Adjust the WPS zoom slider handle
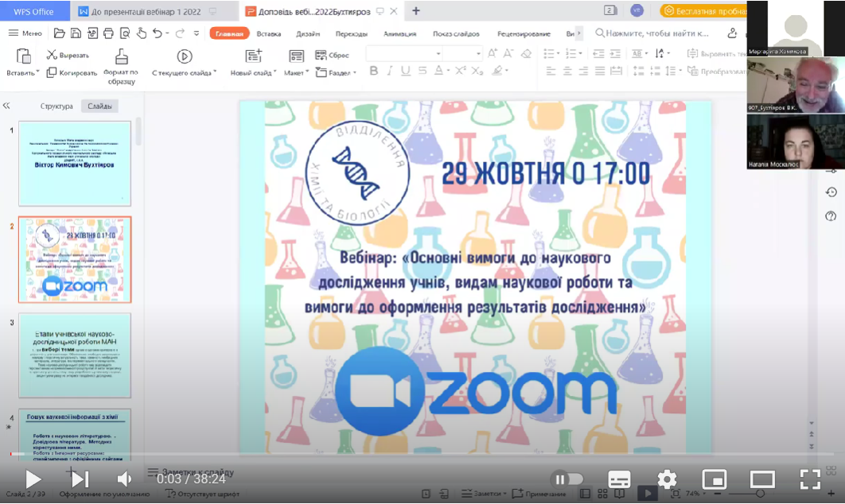The image size is (845, 504). coord(760,493)
